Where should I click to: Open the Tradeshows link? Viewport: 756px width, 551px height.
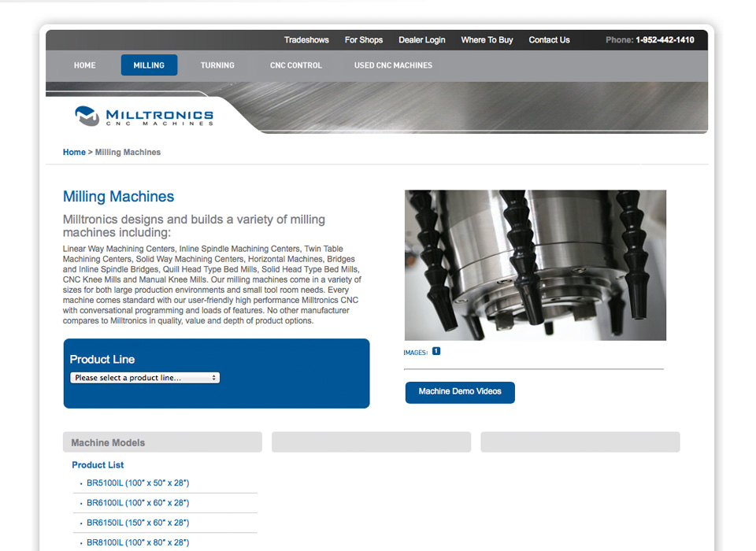click(306, 40)
